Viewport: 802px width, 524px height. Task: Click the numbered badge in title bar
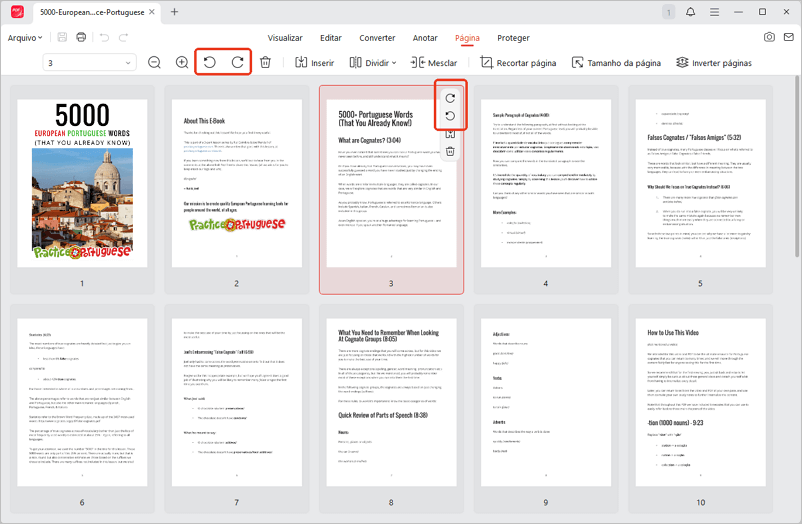669,12
